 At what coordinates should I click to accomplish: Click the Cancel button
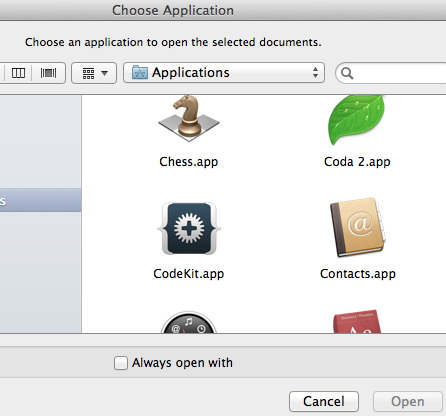(324, 401)
